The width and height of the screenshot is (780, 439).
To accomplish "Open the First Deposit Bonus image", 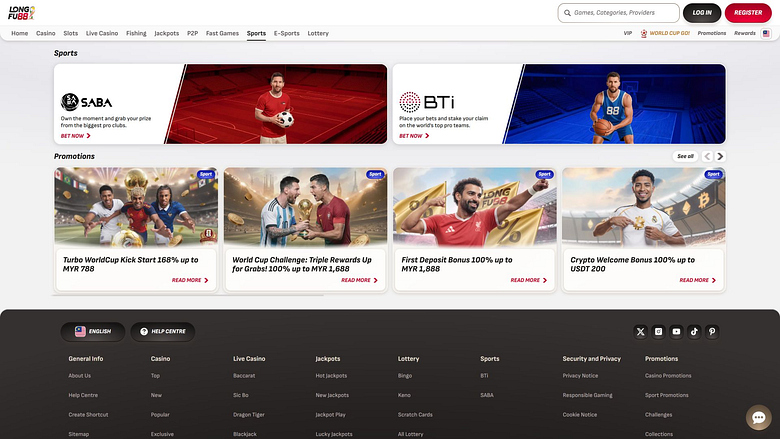I will pyautogui.click(x=475, y=207).
